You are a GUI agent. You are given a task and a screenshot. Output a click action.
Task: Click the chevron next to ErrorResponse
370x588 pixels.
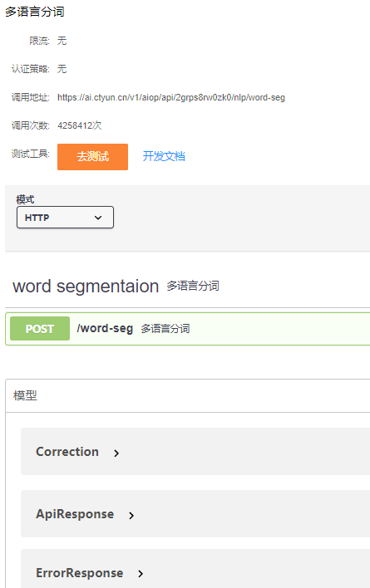(141, 573)
